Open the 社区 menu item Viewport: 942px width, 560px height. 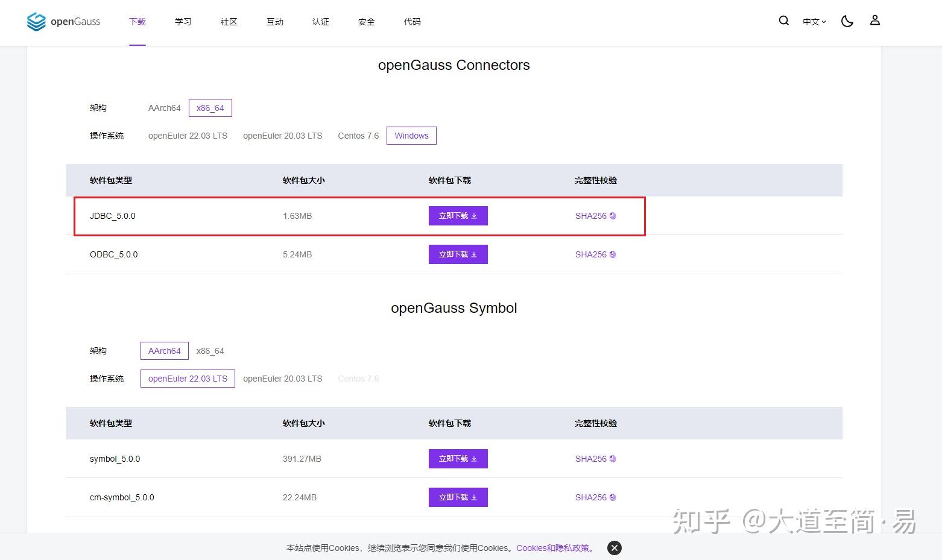coord(229,22)
